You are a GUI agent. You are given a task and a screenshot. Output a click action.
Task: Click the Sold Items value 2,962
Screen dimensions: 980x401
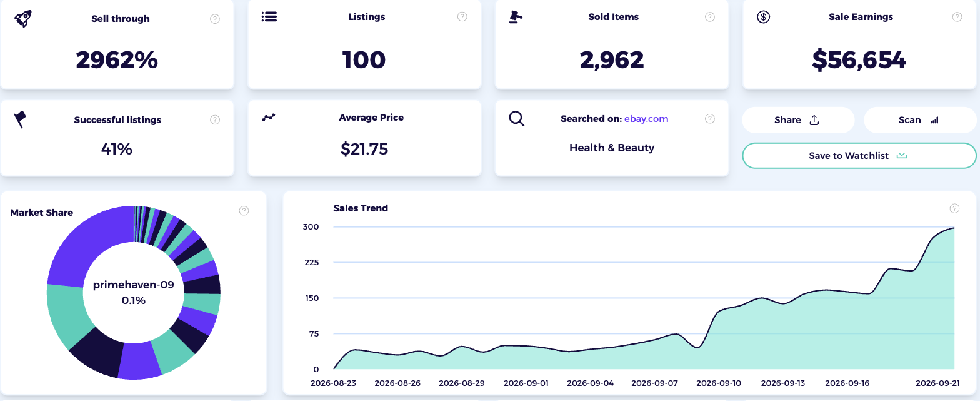(x=612, y=60)
